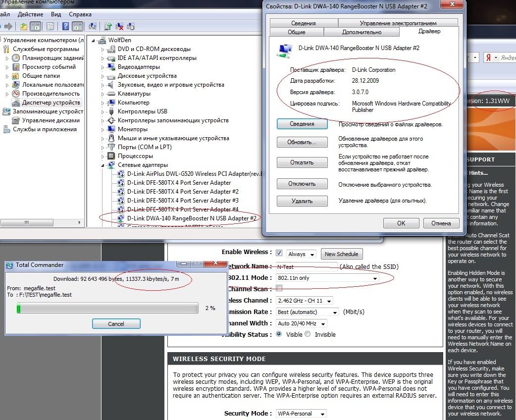Click the Disable device down-arrow icon

[x=131, y=26]
